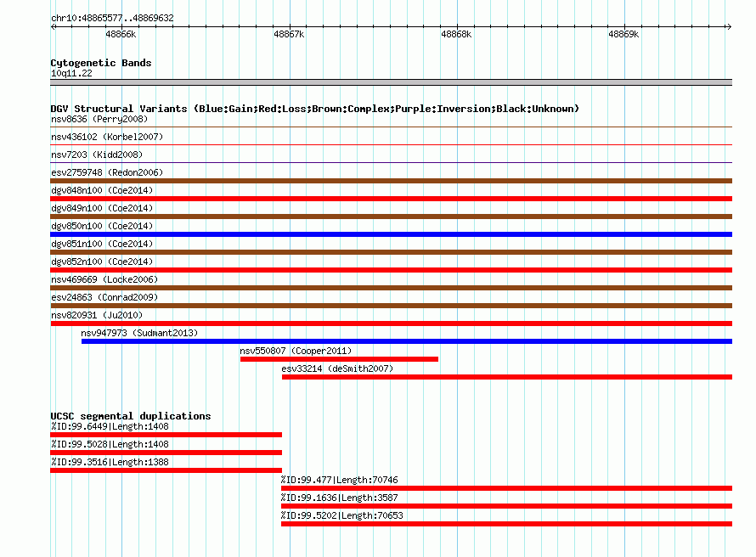756x557 pixels.
Task: Click the ruler's right arrow end
Action: 729,26
